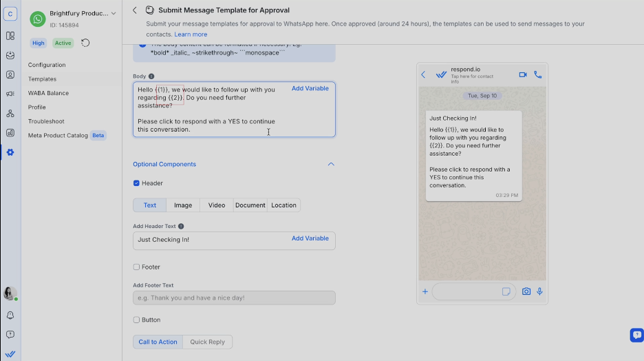Select the Quick Reply button type
Image resolution: width=644 pixels, height=361 pixels.
click(x=207, y=342)
